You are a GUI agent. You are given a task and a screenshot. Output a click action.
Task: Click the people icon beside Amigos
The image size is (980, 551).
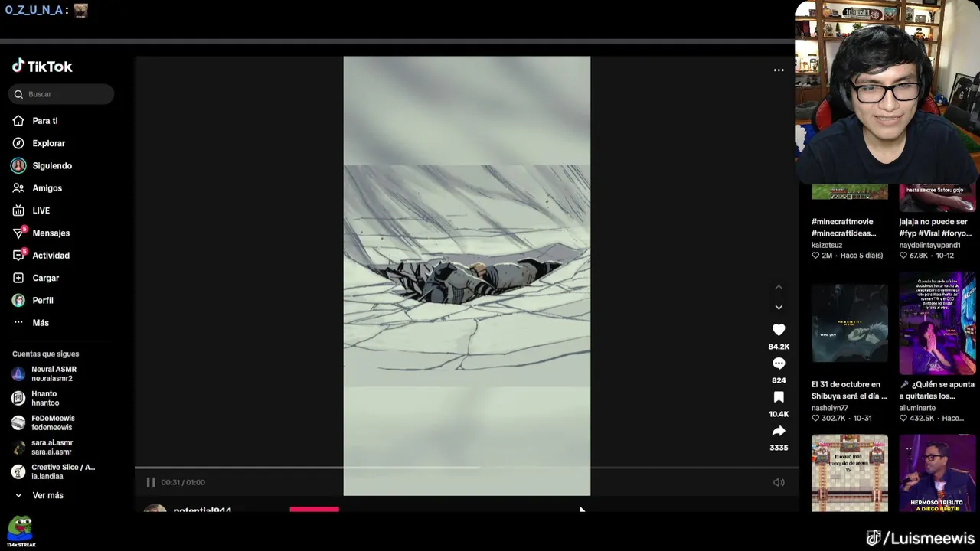click(x=18, y=188)
